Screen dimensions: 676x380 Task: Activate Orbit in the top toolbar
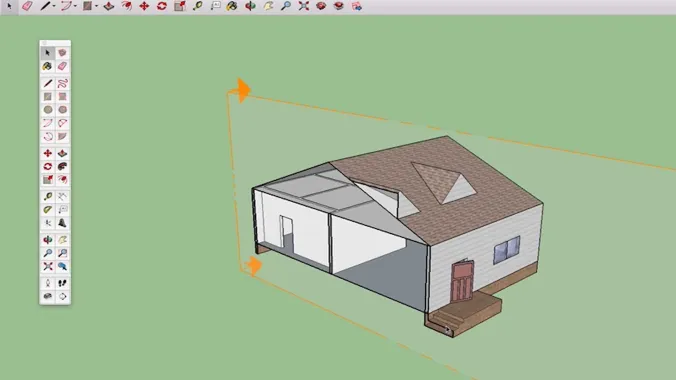point(250,6)
